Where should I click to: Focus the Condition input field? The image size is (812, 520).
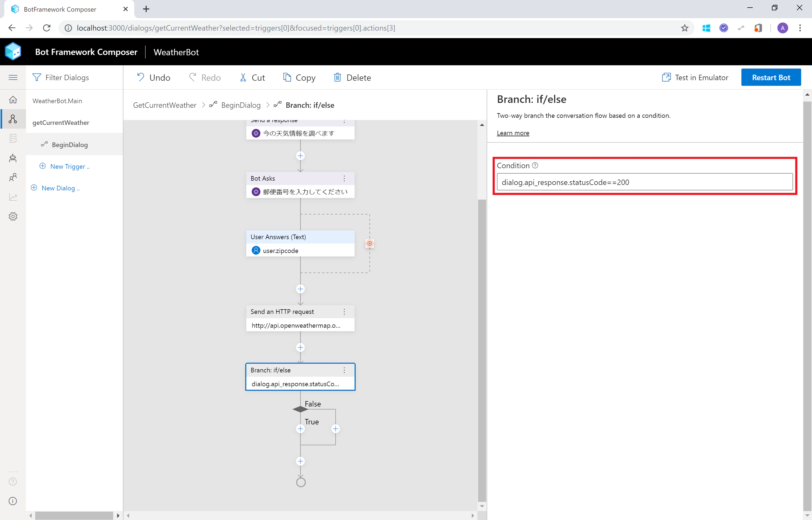click(x=645, y=182)
